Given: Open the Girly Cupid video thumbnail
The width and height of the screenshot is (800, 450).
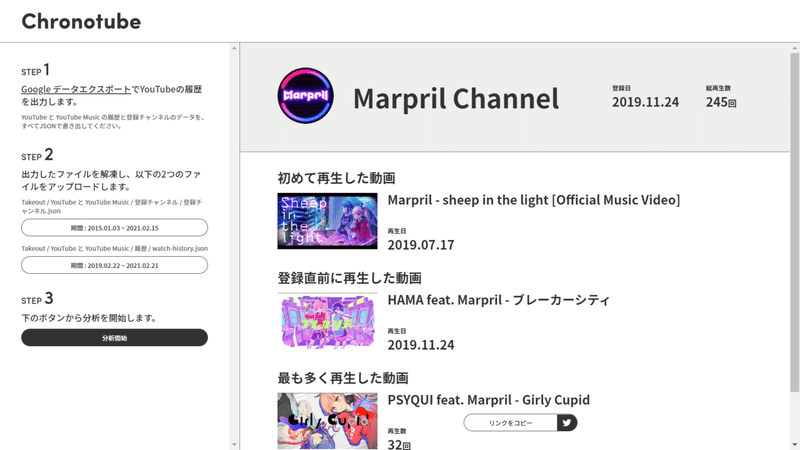Looking at the screenshot, I should [x=328, y=421].
